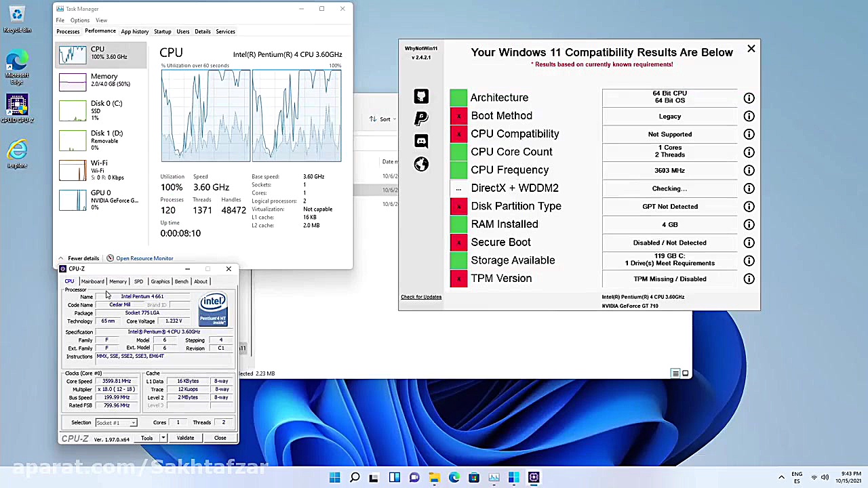
Task: Switch to the Mainboard tab in CPU-Z
Action: [x=93, y=281]
